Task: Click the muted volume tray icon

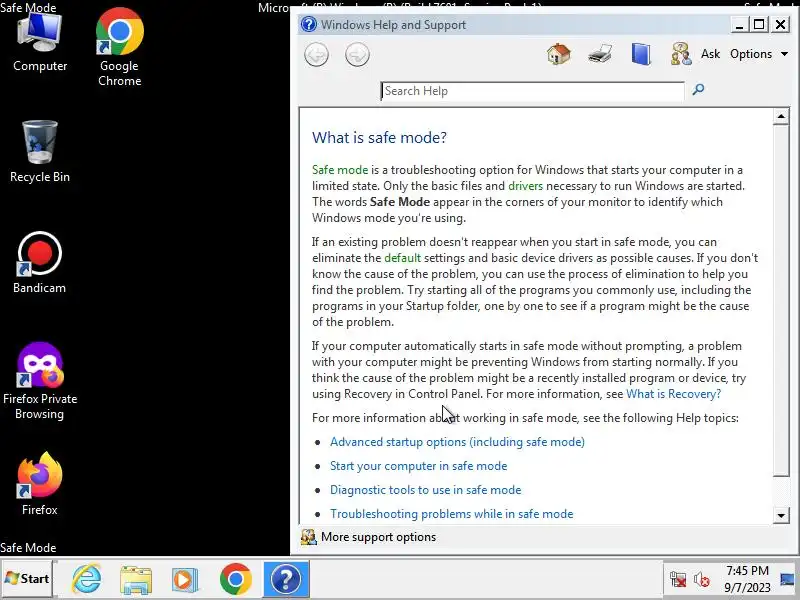Action: pos(702,580)
